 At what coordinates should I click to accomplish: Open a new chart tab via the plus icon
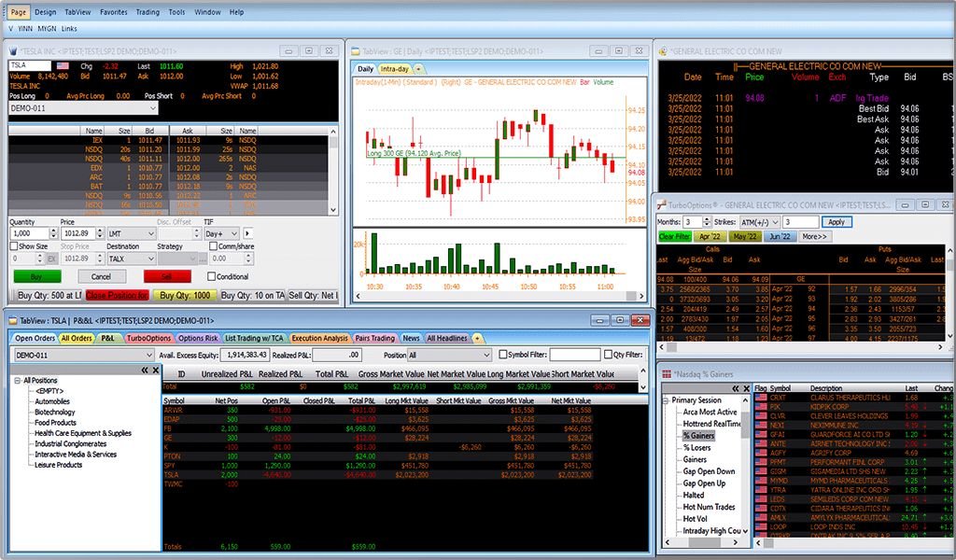pyautogui.click(x=418, y=69)
